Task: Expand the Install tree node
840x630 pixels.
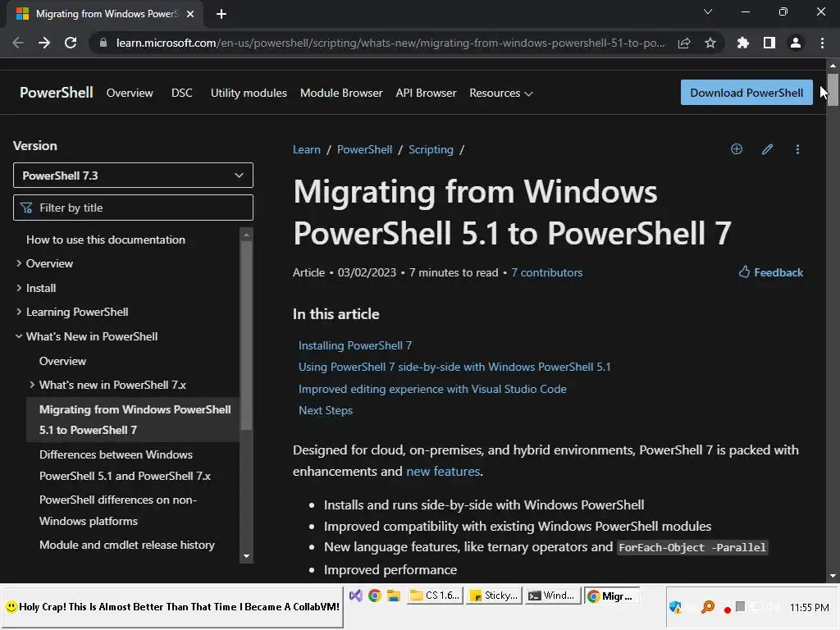Action: (19, 288)
